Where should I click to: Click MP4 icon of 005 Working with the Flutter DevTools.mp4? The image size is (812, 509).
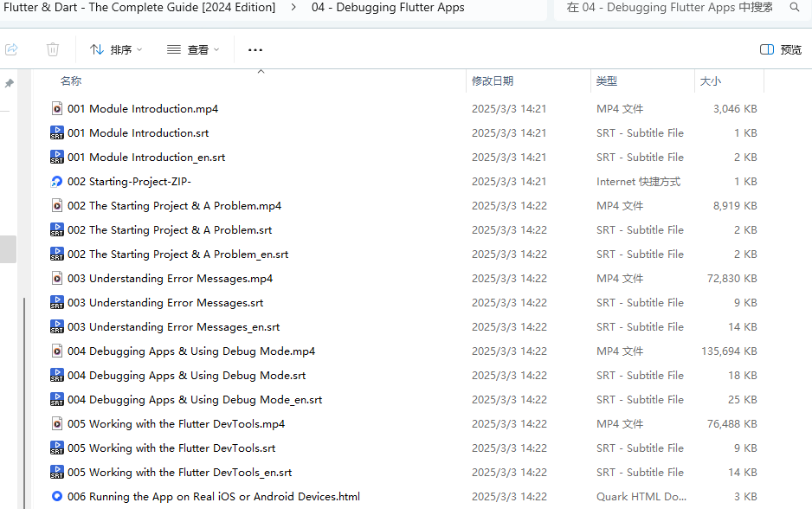[57, 423]
